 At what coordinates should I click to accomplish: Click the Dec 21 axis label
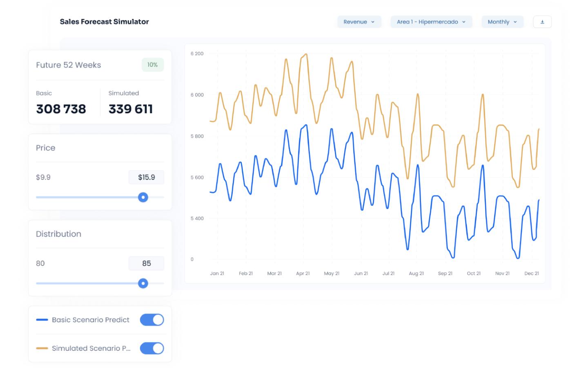pyautogui.click(x=532, y=273)
